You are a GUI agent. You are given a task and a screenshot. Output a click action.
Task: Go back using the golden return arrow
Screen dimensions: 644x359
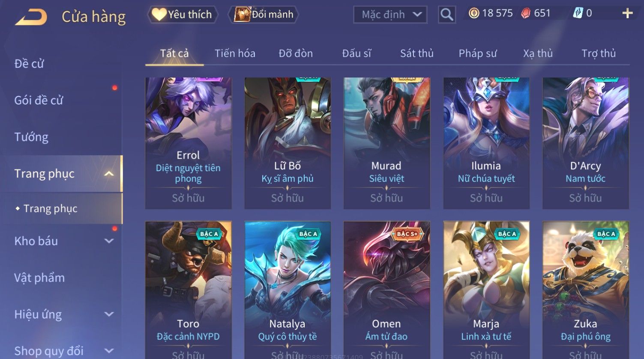(31, 17)
